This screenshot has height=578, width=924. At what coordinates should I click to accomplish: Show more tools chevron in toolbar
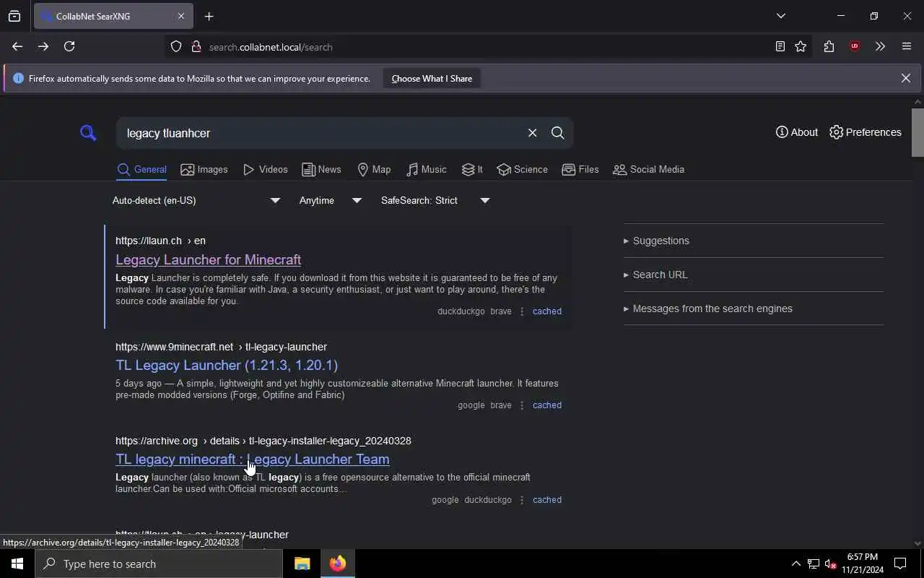(x=880, y=46)
